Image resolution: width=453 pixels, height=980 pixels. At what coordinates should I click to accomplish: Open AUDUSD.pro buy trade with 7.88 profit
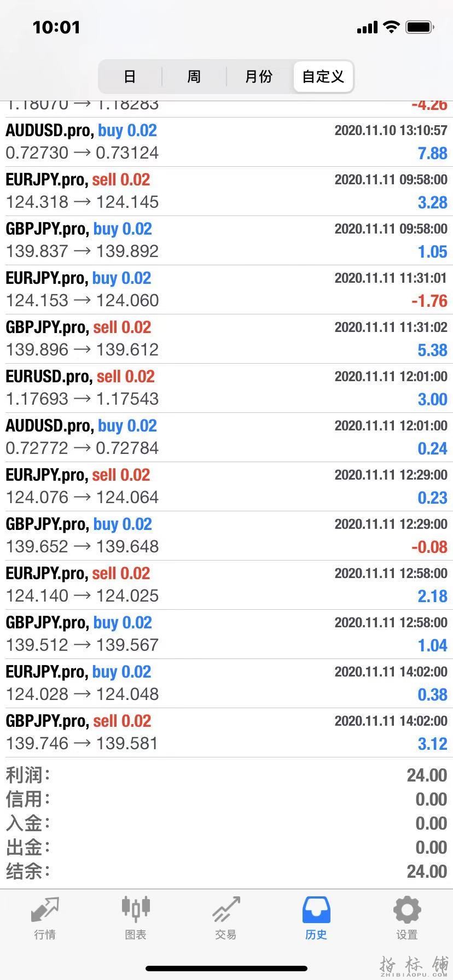[x=226, y=142]
